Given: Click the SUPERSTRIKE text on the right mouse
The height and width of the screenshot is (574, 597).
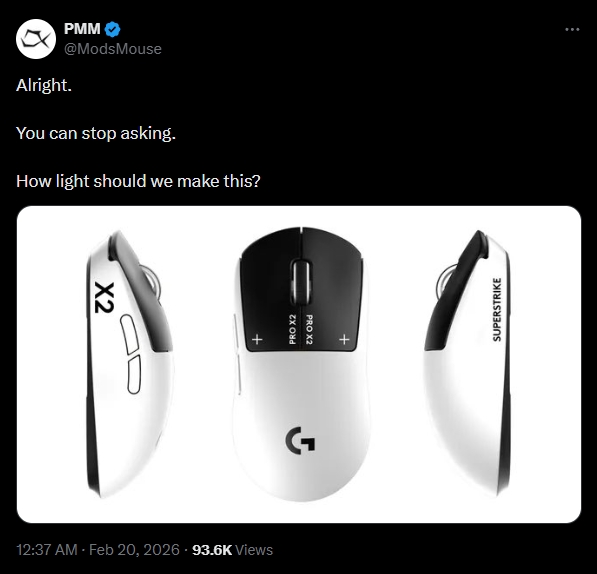Looking at the screenshot, I should click(496, 309).
